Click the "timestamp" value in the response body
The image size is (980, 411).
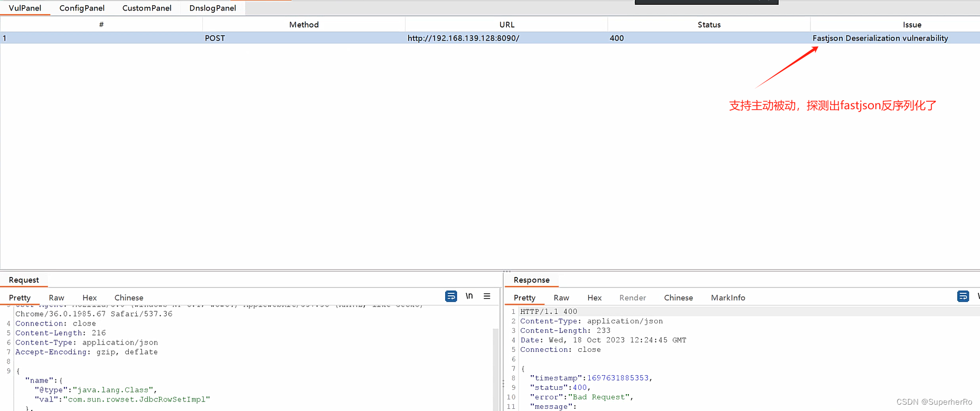[x=618, y=378]
